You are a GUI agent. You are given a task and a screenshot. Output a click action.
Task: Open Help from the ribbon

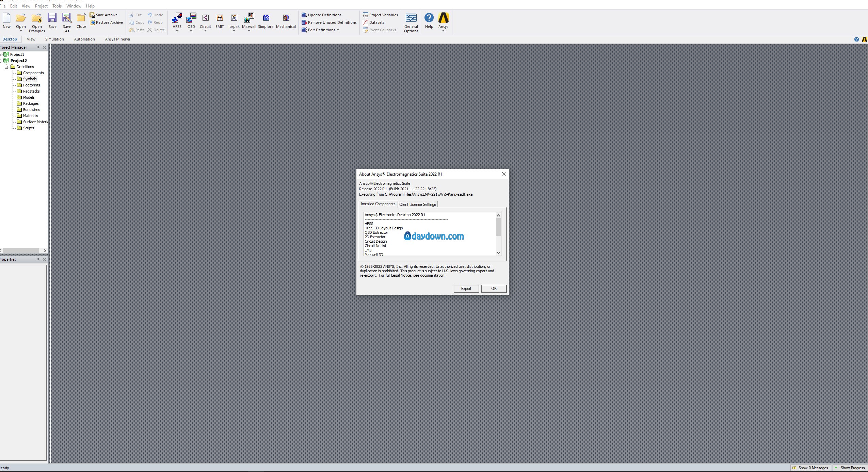[x=429, y=21]
